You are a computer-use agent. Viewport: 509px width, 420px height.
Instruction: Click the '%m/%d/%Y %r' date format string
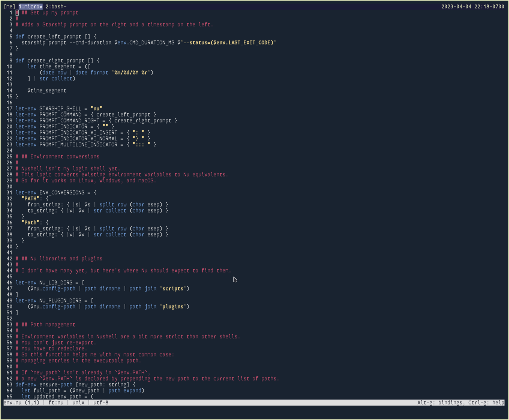pos(131,73)
